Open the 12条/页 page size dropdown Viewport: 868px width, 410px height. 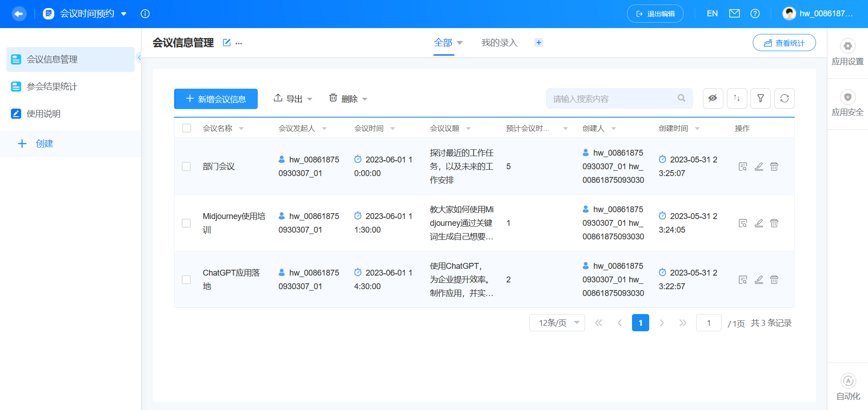click(557, 323)
